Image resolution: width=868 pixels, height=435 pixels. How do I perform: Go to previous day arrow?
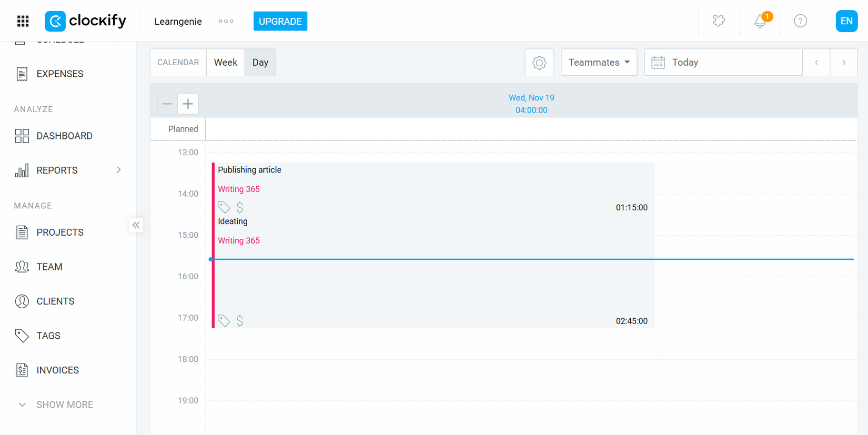[816, 63]
